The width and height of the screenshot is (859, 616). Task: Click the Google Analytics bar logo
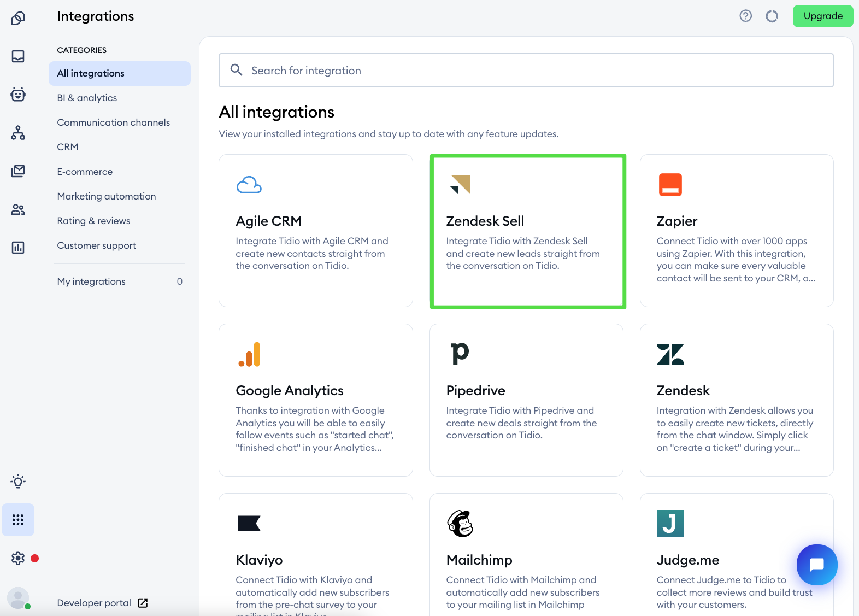click(x=249, y=354)
